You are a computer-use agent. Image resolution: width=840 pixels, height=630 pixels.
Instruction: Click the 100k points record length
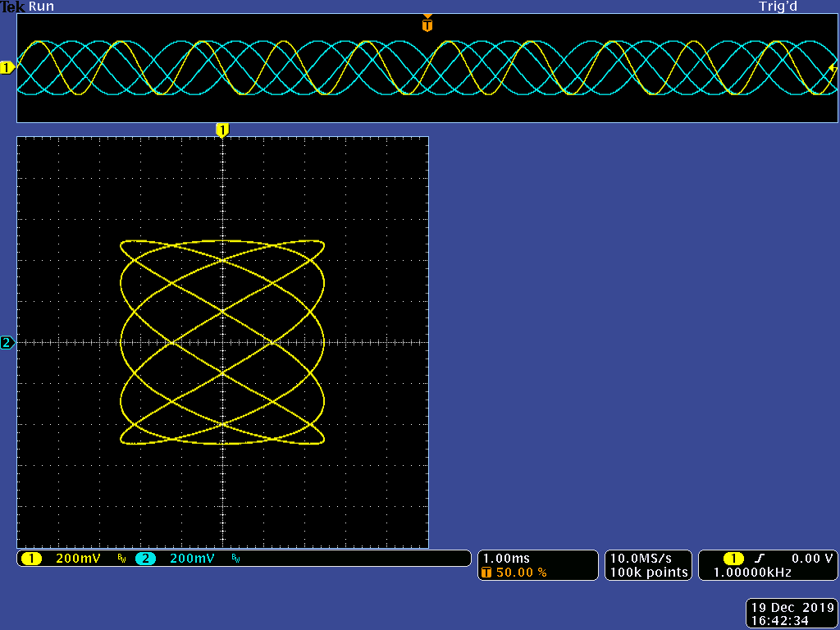tap(649, 573)
